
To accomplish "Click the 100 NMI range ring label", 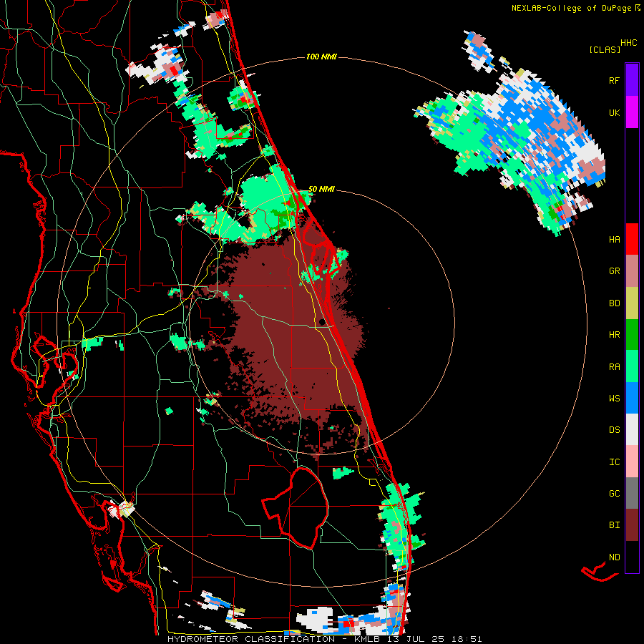I will (321, 57).
